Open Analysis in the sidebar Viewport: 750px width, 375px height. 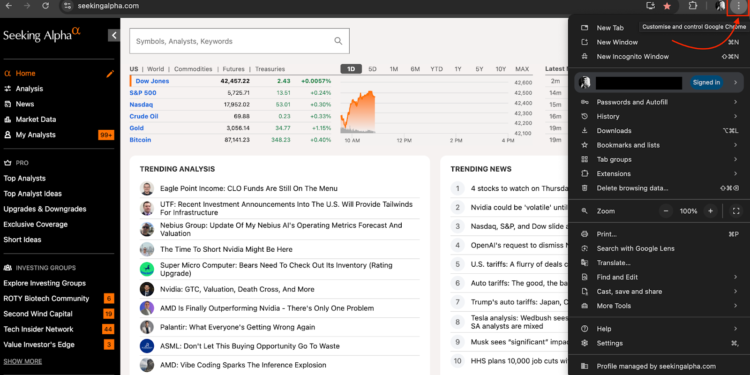[x=29, y=89]
